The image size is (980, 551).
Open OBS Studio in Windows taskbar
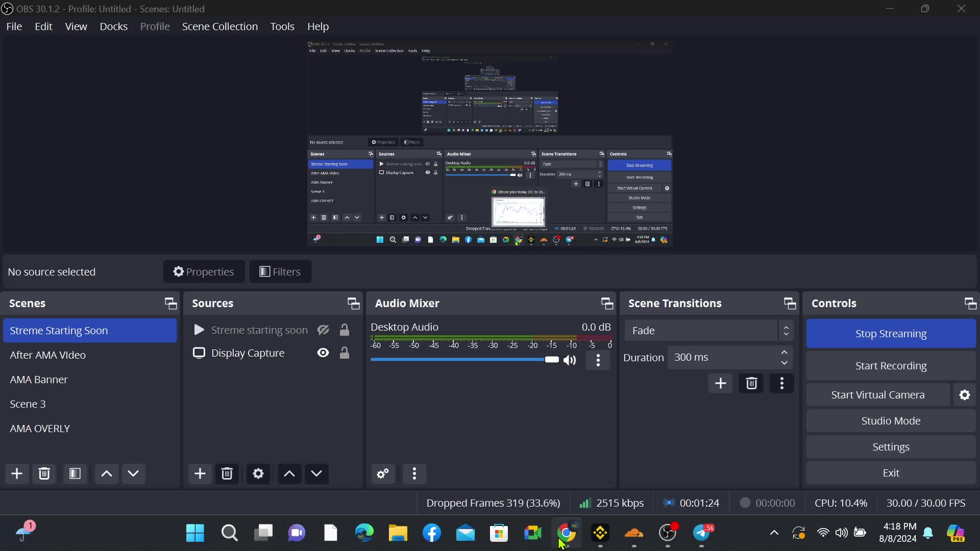(x=668, y=533)
